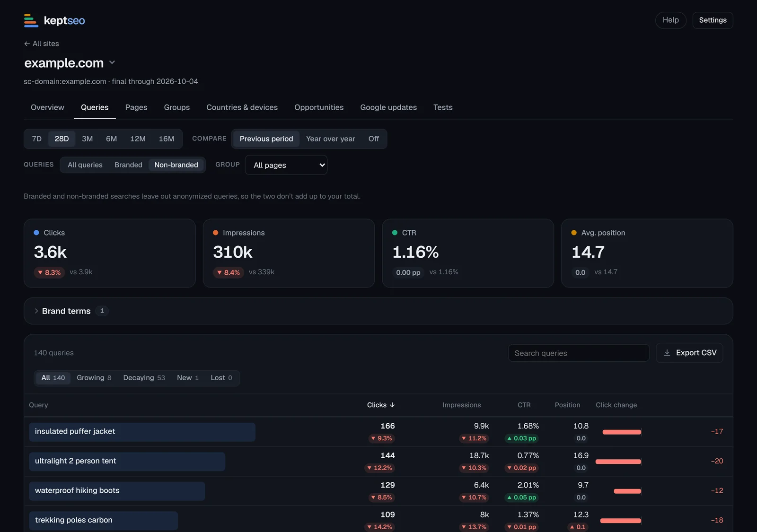Click the Help button
Image resolution: width=757 pixels, height=532 pixels.
click(670, 20)
